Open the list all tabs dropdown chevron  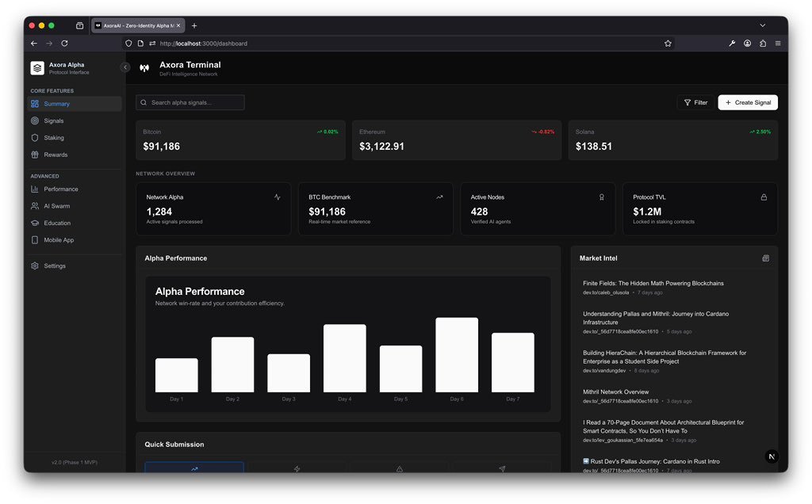762,25
